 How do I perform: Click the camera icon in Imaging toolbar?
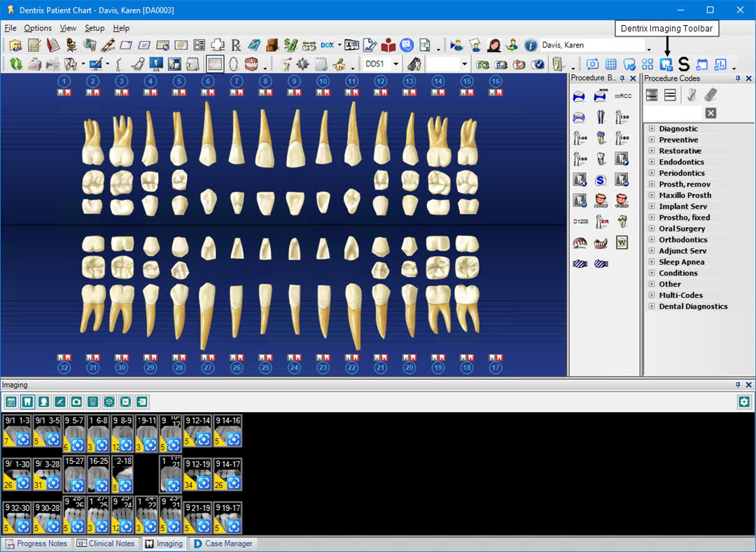coord(76,402)
